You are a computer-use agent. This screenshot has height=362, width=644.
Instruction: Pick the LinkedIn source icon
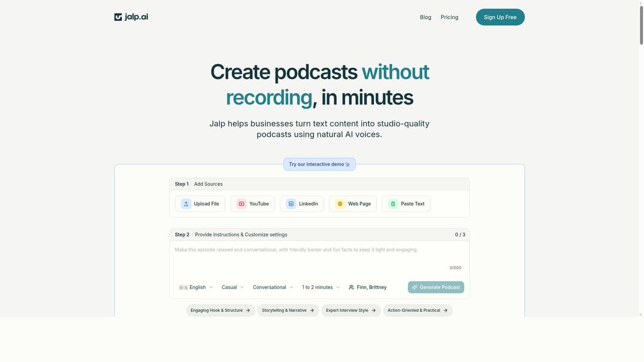[290, 203]
